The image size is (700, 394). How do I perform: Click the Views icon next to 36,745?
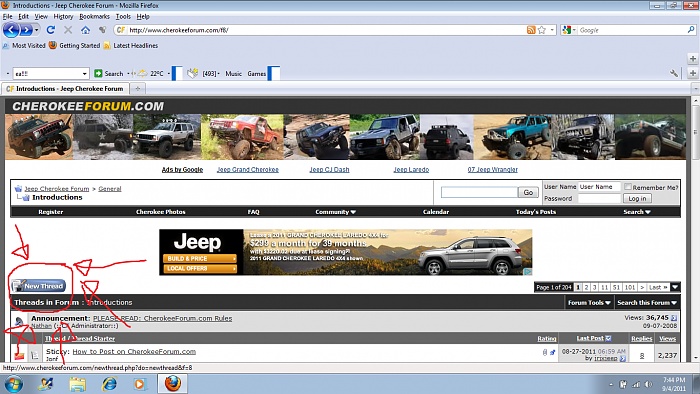point(674,318)
